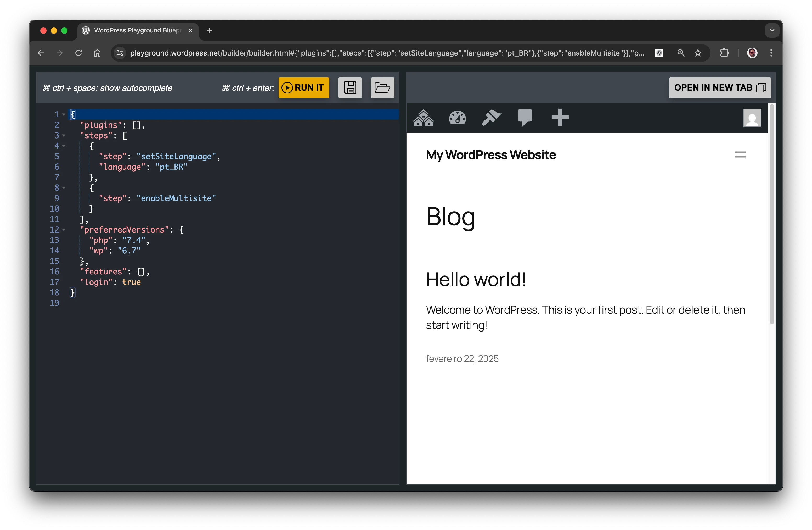Click the plus New content icon
This screenshot has height=530, width=812.
[560, 118]
